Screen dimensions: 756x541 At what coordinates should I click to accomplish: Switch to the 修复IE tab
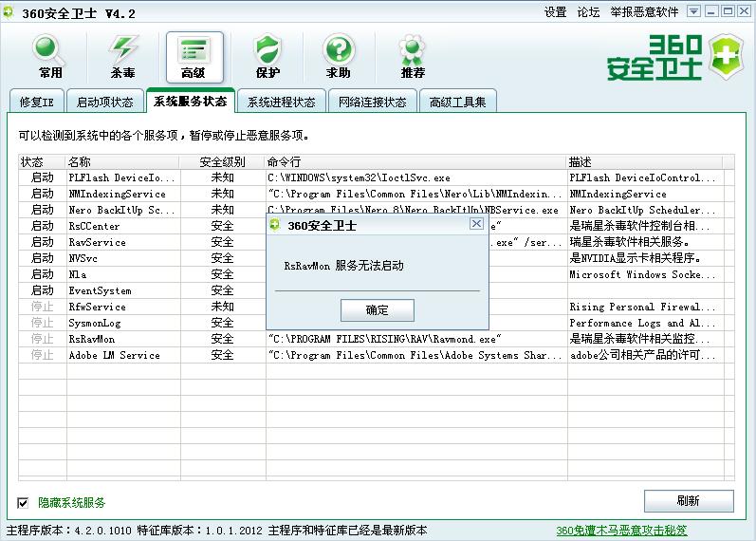pyautogui.click(x=37, y=102)
